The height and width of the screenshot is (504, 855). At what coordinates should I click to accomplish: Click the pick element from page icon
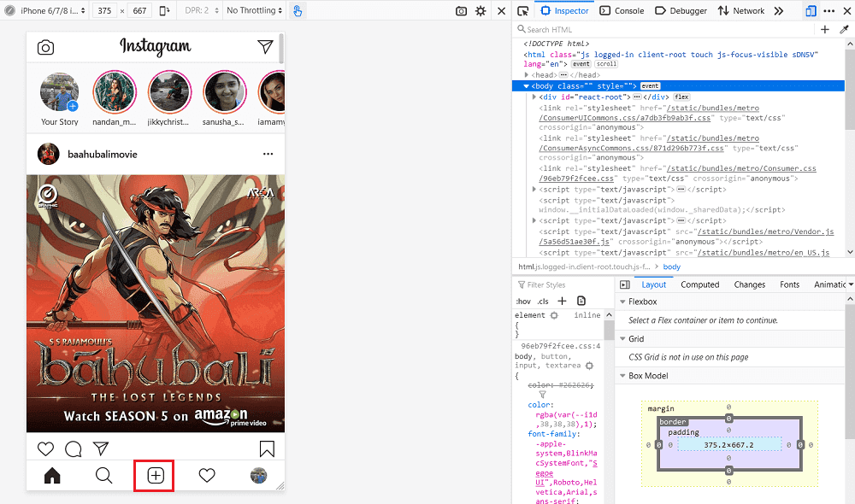click(x=523, y=11)
